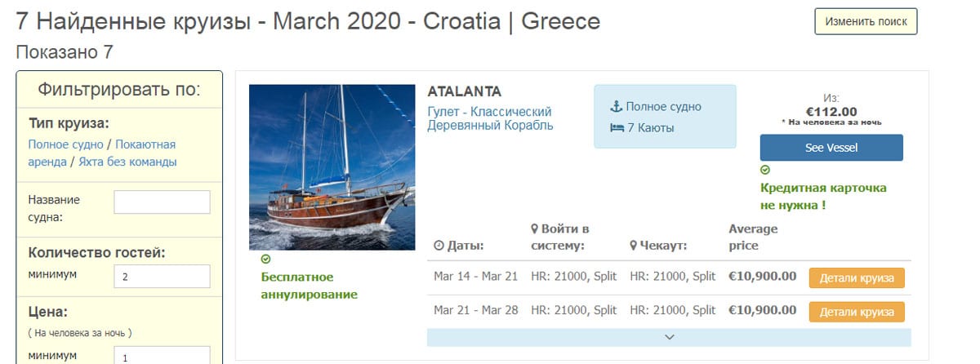This screenshot has height=364, width=980.
Task: Open Детали круиза for Mar 21 - Mar 28
Action: point(857,312)
